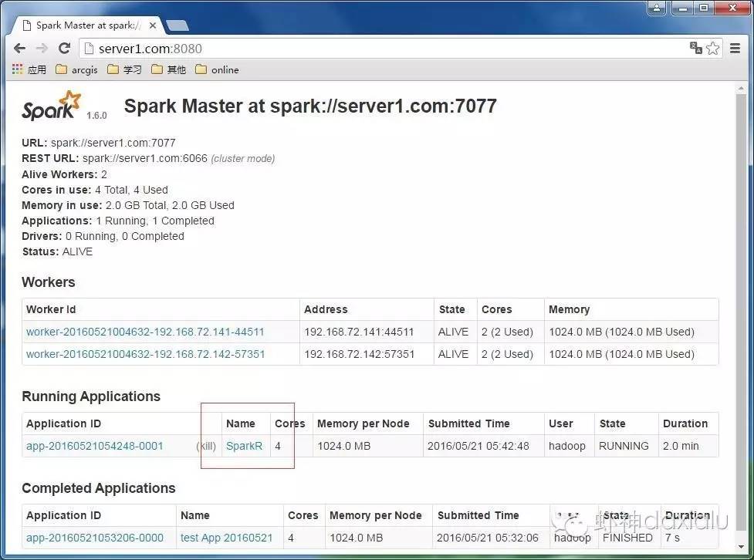Viewport: 754px width, 560px height.
Task: Select the Spark Master at spark:// tab
Action: pos(86,25)
